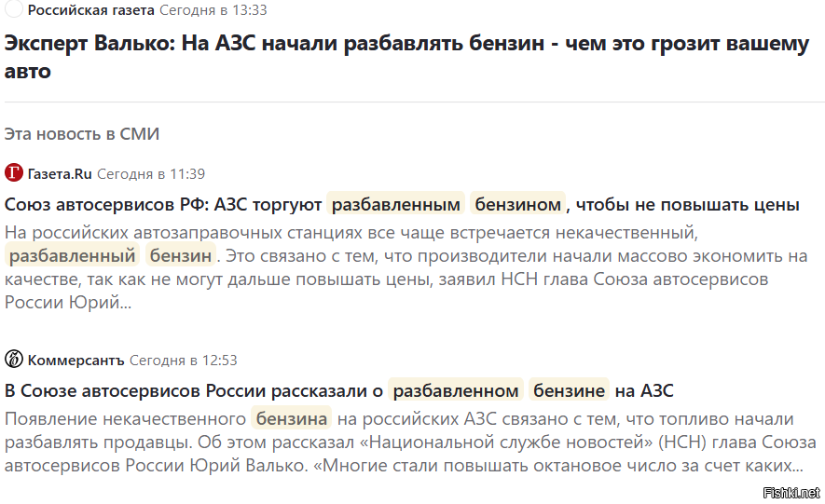Open the Российская газета source name

point(91,10)
